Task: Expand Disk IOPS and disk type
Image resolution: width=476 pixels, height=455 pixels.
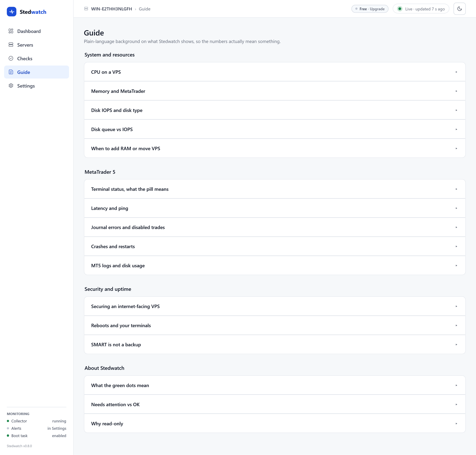Action: [275, 110]
